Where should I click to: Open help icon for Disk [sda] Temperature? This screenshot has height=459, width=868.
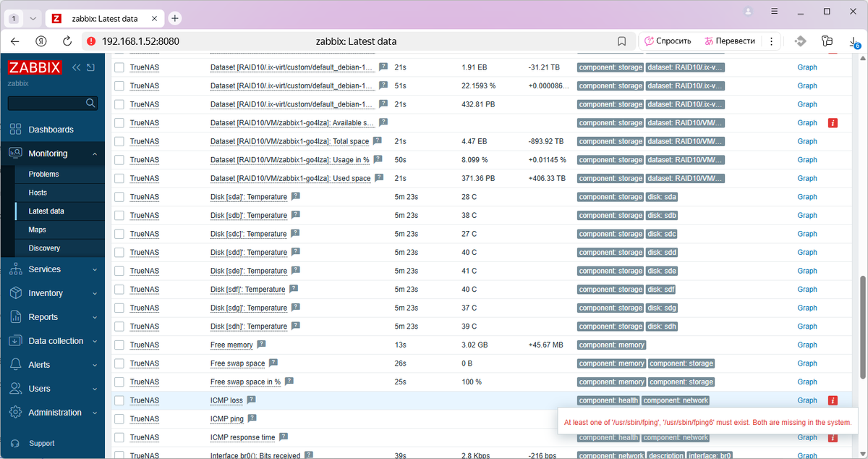(296, 197)
